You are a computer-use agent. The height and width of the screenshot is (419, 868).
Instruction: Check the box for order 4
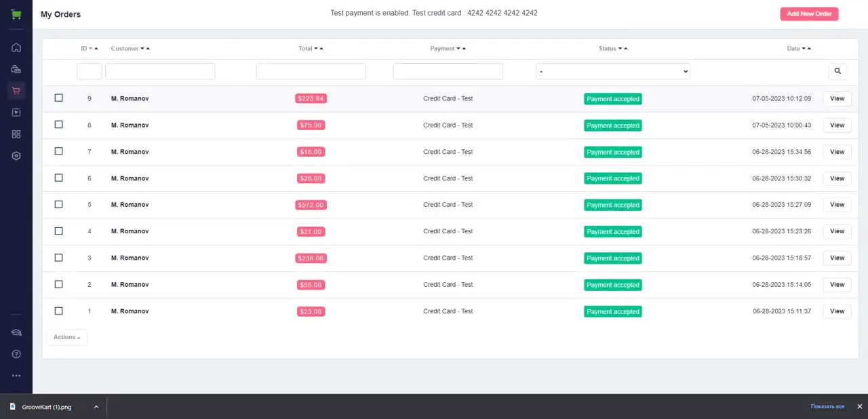coord(58,231)
